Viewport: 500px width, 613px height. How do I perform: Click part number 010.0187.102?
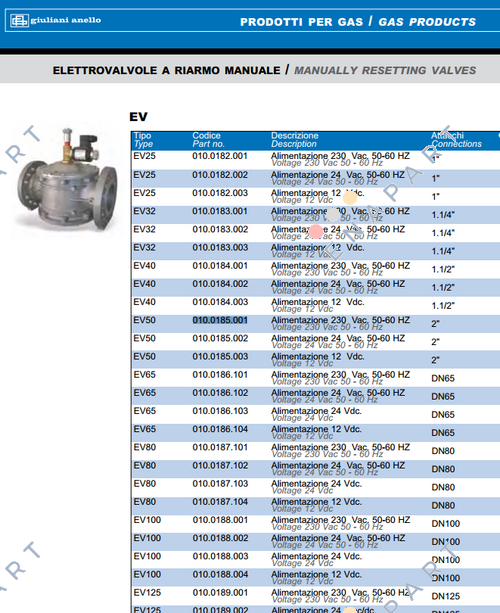[x=220, y=466]
